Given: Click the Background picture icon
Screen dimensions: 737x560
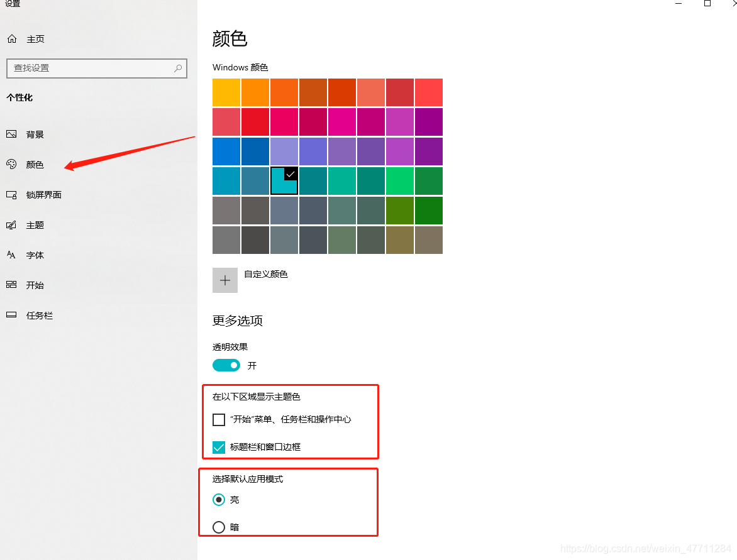Looking at the screenshot, I should click(11, 135).
